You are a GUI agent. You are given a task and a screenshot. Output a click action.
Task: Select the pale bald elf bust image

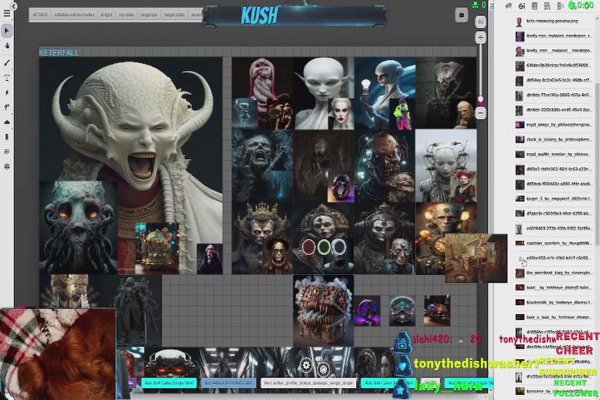324,93
